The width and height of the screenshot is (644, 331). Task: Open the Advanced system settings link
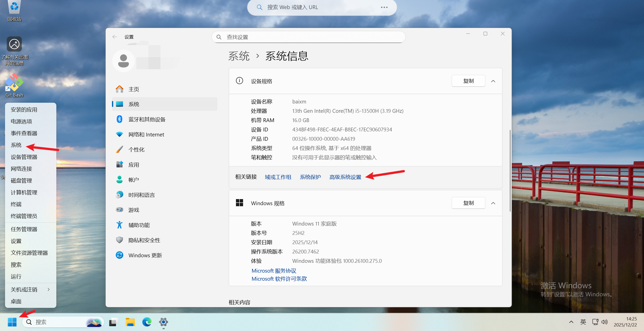[345, 177]
